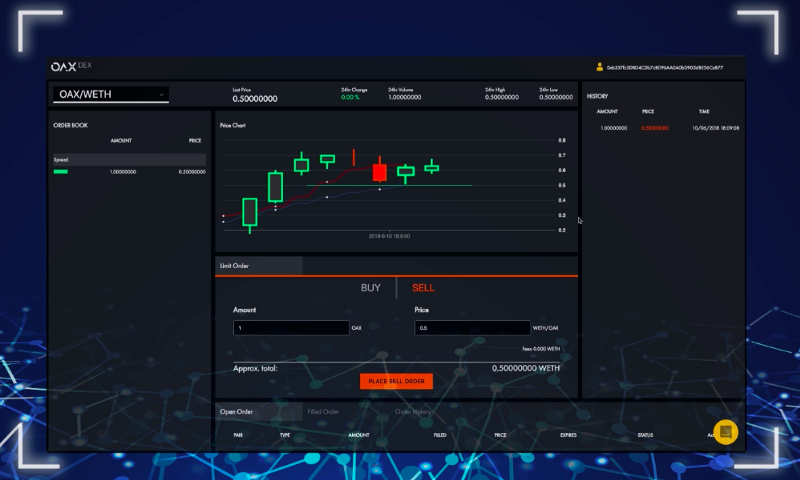Click the History amount 1.00000000

[614, 128]
